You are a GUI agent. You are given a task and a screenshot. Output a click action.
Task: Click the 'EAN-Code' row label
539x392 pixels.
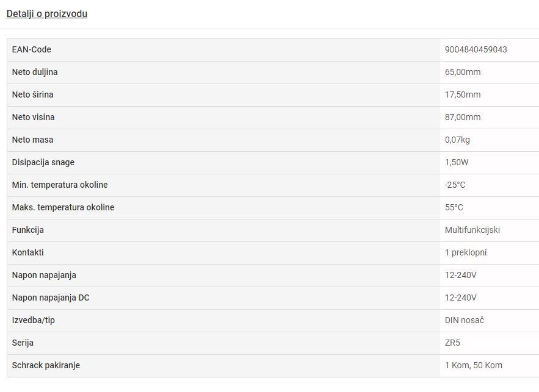[32, 49]
